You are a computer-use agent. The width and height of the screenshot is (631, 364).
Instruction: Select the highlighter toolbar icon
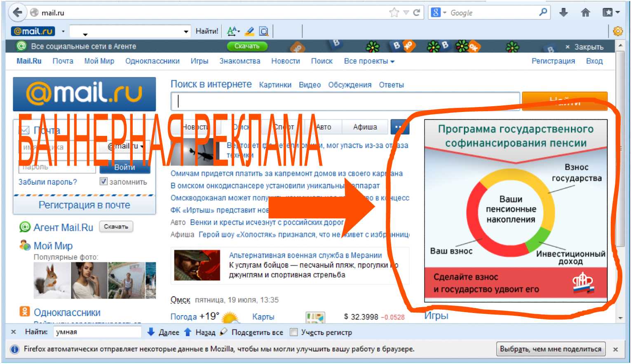click(x=249, y=31)
